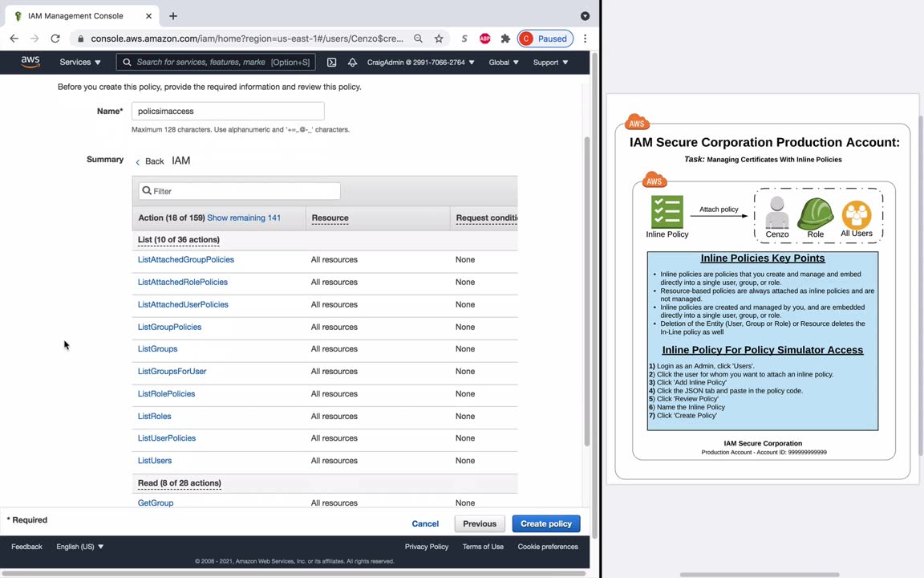The image size is (924, 578).
Task: Expand the Services dropdown
Action: 80,62
